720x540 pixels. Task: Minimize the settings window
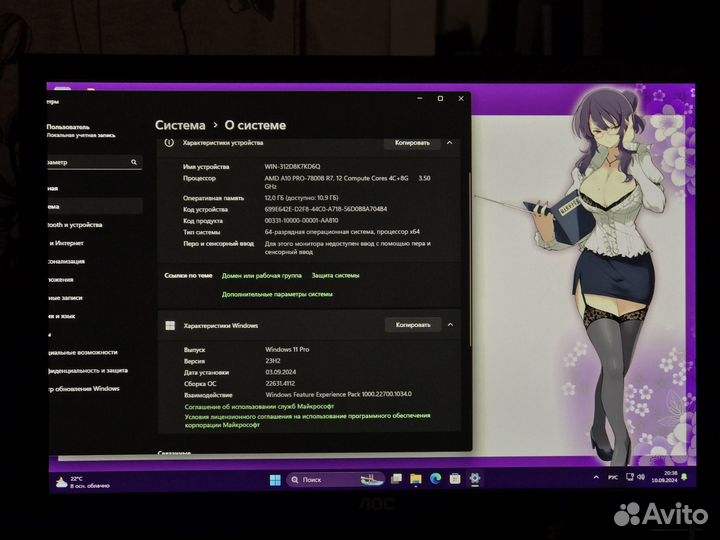tap(420, 99)
